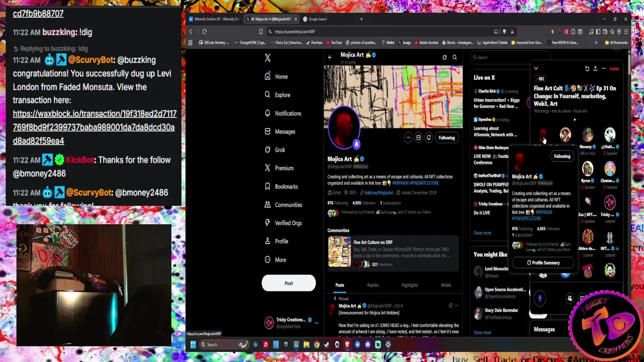This screenshot has width=644, height=362.
Task: Collapse the Space panel with chevron
Action: (x=536, y=68)
